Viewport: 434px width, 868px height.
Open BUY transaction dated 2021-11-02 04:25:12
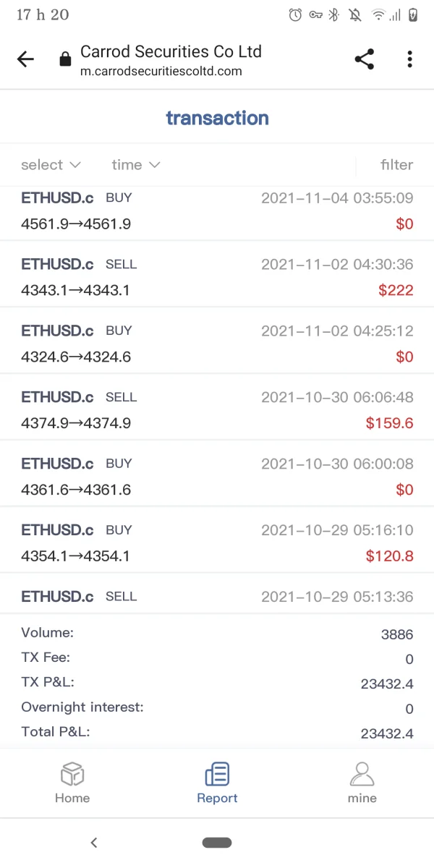pos(217,344)
